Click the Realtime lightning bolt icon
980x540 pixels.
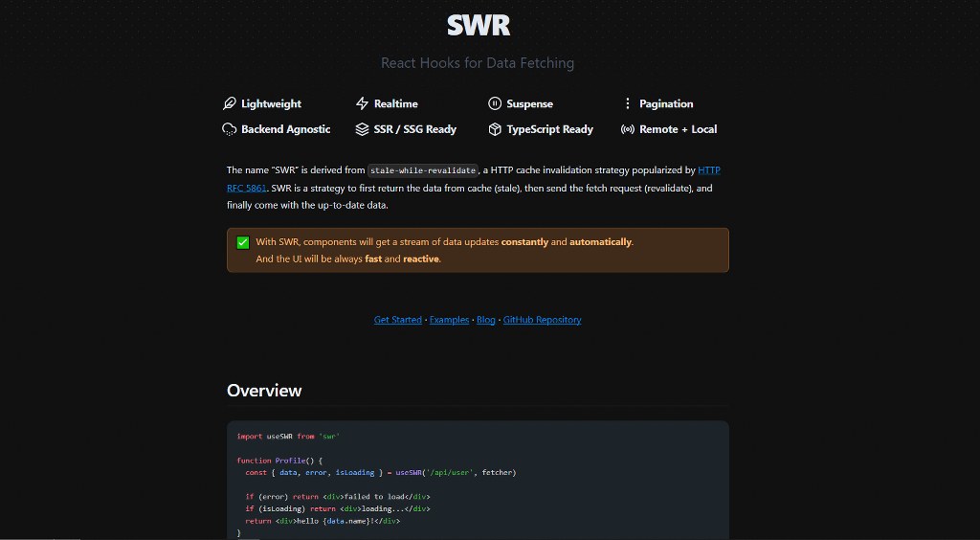pos(362,103)
